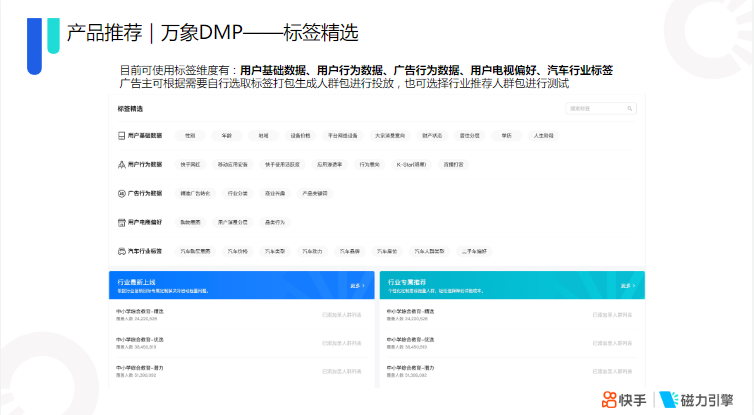The height and width of the screenshot is (415, 754).
Task: Pick the 二手车偏好 tag
Action: coord(475,252)
